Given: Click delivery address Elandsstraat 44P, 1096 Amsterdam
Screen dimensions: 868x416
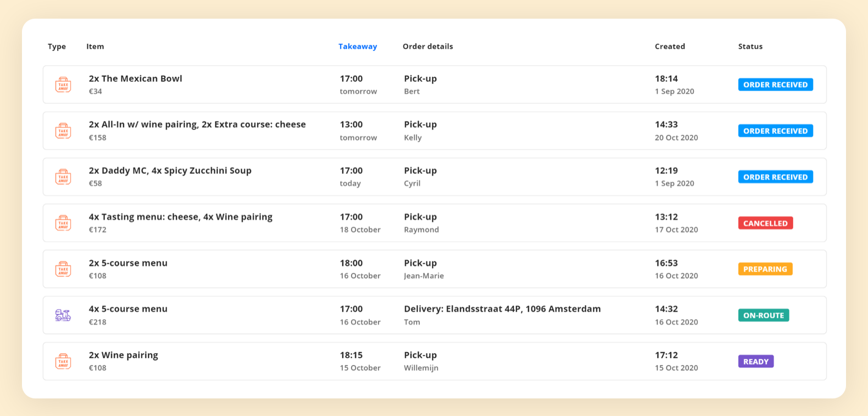Looking at the screenshot, I should click(524, 309).
